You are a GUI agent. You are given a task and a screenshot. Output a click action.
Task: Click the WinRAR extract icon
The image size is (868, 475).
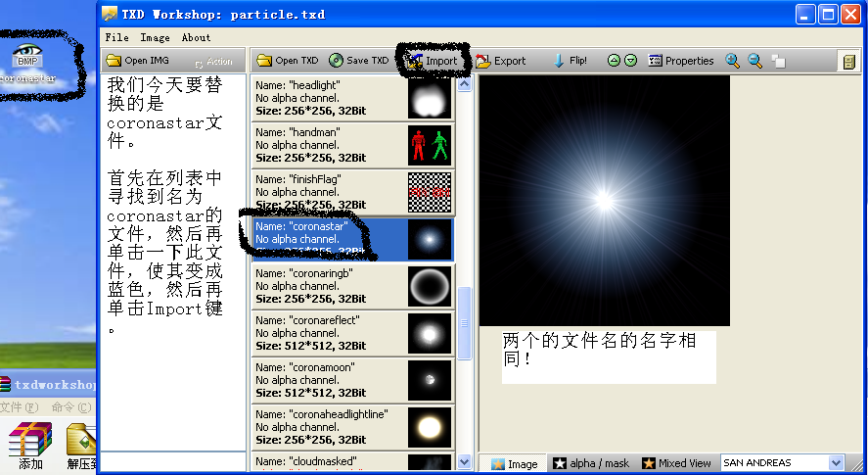pyautogui.click(x=81, y=446)
